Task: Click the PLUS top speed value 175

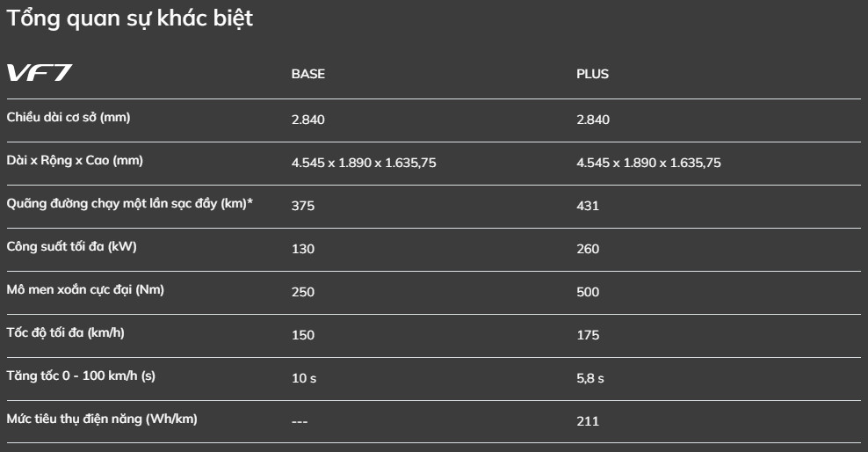Action: coord(588,336)
